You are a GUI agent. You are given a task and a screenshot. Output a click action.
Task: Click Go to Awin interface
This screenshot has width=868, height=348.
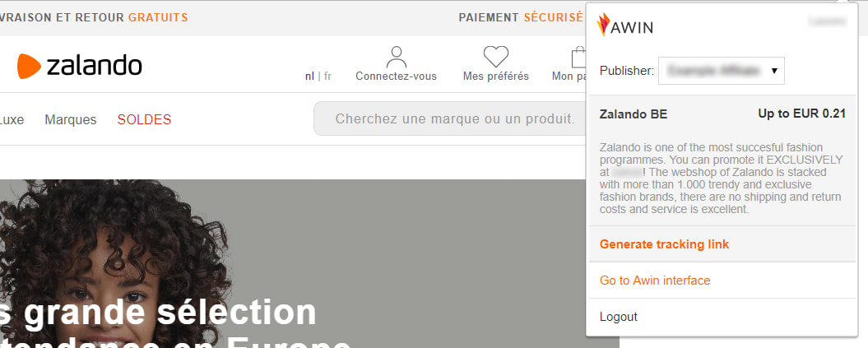click(x=655, y=281)
